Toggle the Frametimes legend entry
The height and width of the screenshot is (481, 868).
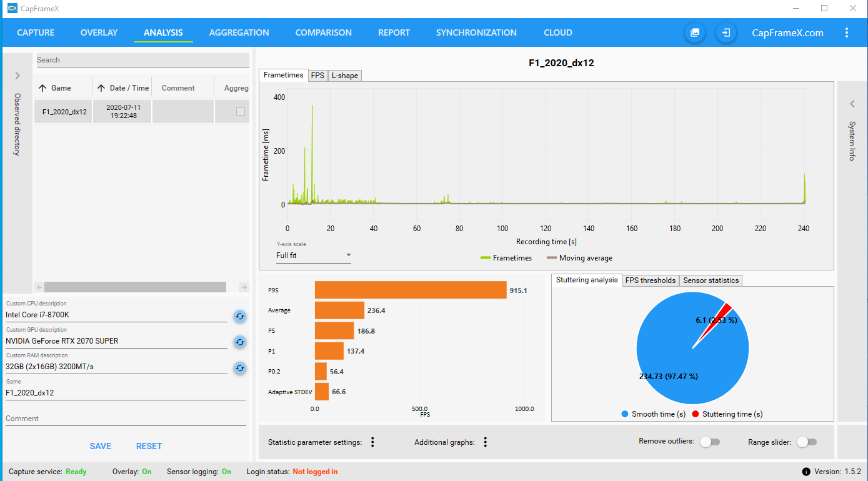[x=506, y=258]
